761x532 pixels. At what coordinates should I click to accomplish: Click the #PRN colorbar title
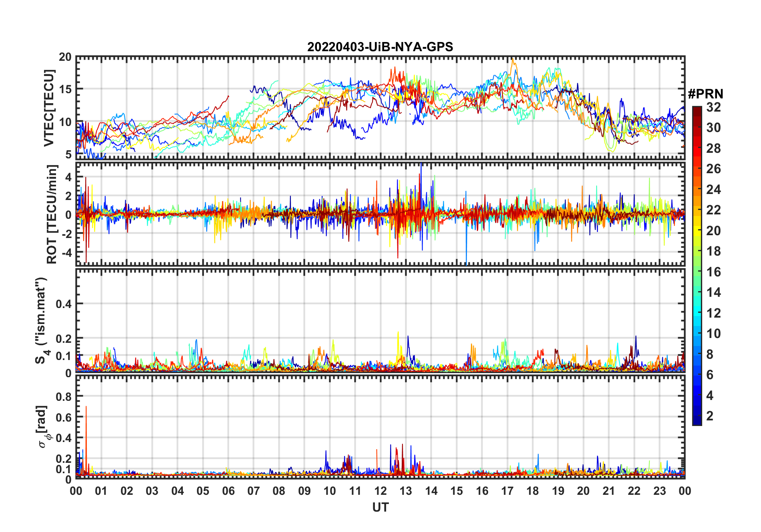point(705,94)
